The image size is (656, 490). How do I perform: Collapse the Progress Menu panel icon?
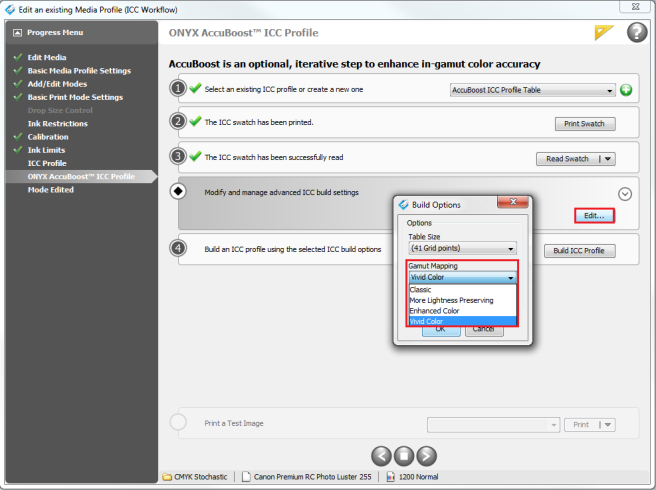pos(17,33)
